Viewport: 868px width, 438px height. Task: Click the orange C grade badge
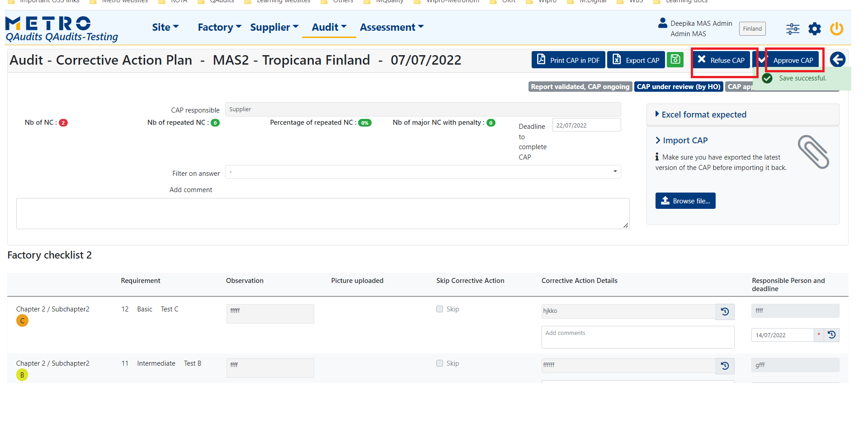coord(22,320)
